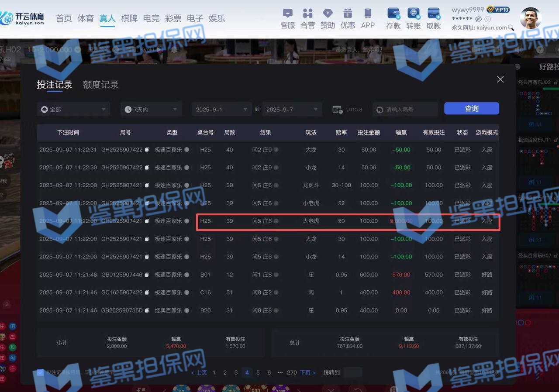Click the 转账 transfer icon

point(413,14)
